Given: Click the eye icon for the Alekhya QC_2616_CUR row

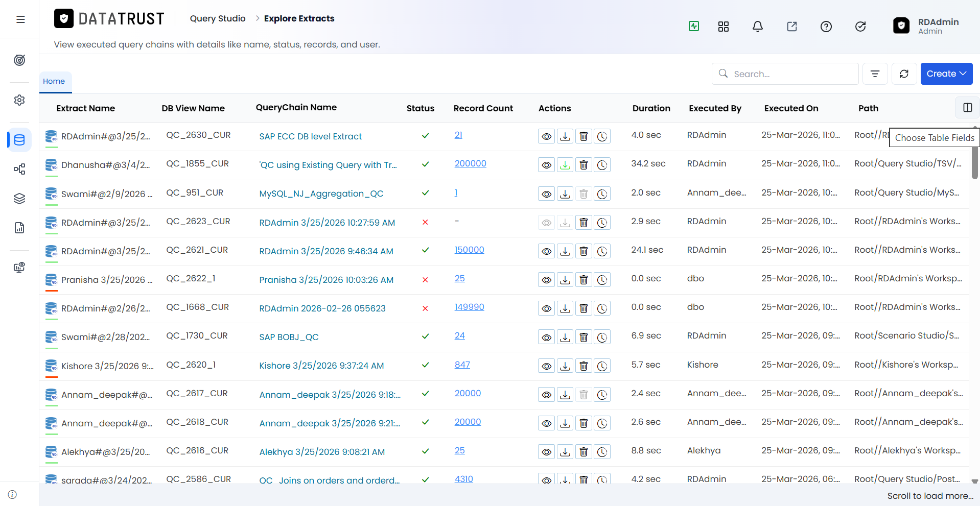Looking at the screenshot, I should coord(547,452).
